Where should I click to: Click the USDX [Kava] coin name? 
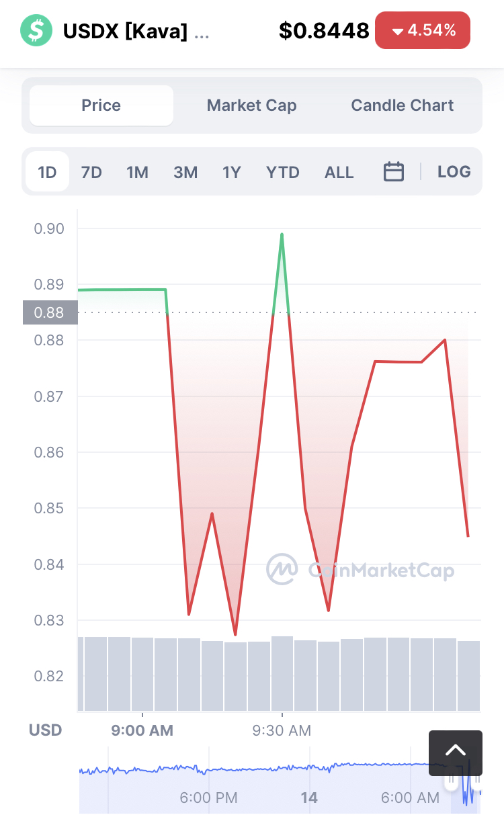125,31
